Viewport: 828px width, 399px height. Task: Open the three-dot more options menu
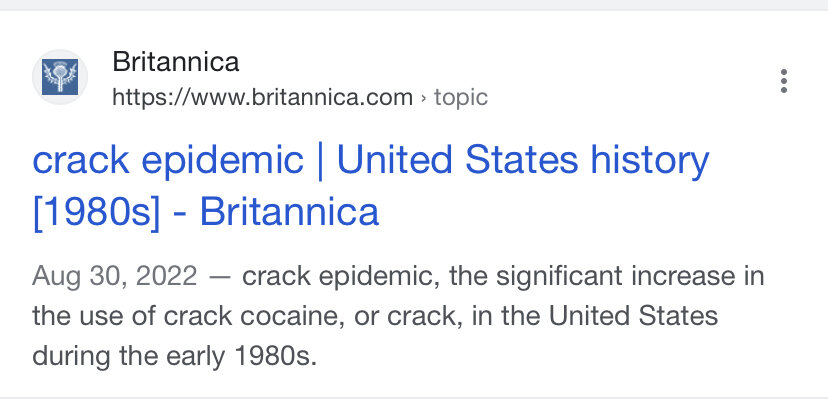click(x=784, y=81)
